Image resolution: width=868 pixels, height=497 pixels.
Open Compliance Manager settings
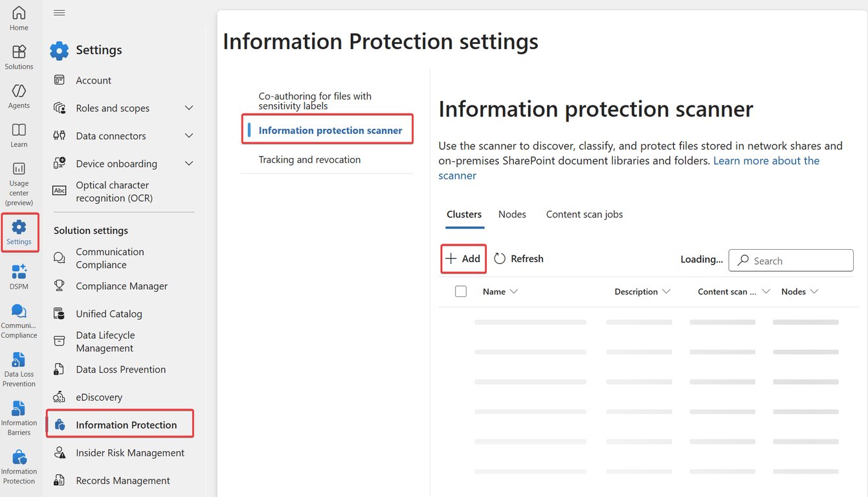(x=120, y=286)
